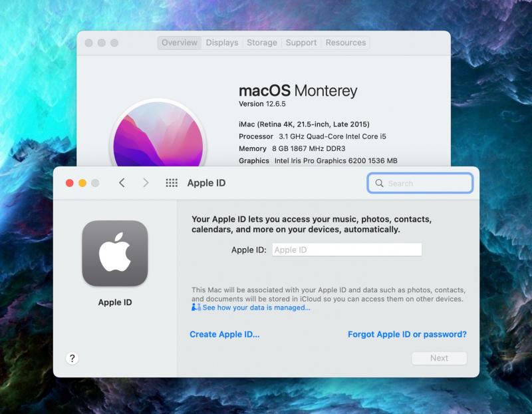Viewport: 532px width, 414px height.
Task: Open the Create Apple ID link
Action: click(x=225, y=335)
